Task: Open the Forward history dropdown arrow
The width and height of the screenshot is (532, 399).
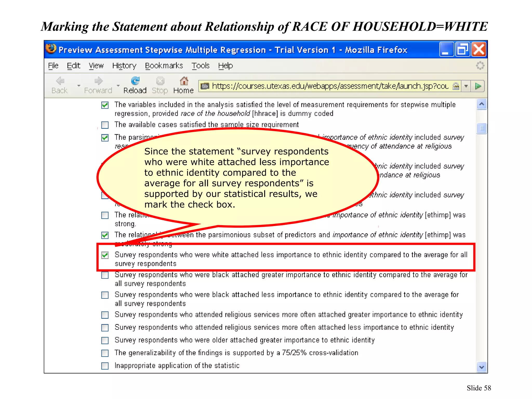Action: pyautogui.click(x=118, y=85)
